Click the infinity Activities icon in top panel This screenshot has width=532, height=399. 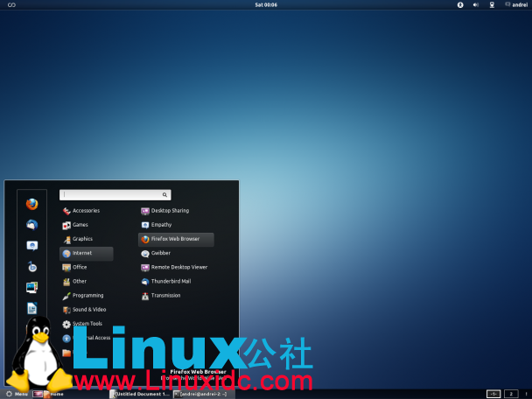(x=11, y=4)
